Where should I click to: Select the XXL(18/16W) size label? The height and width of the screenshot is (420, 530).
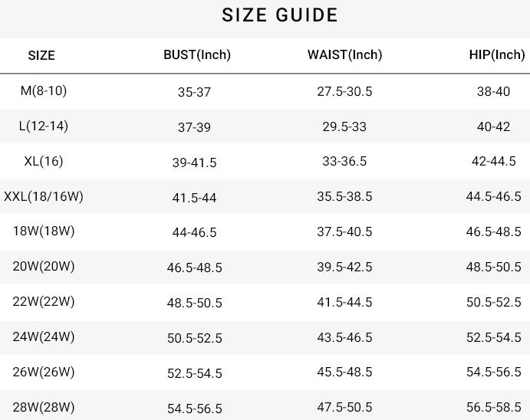click(44, 196)
